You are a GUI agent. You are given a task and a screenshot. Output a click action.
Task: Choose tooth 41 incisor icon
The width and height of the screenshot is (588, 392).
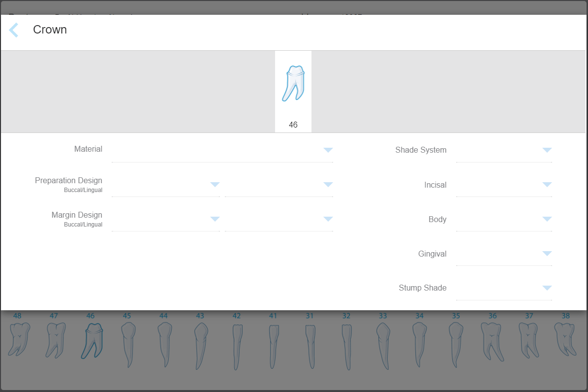click(x=273, y=346)
